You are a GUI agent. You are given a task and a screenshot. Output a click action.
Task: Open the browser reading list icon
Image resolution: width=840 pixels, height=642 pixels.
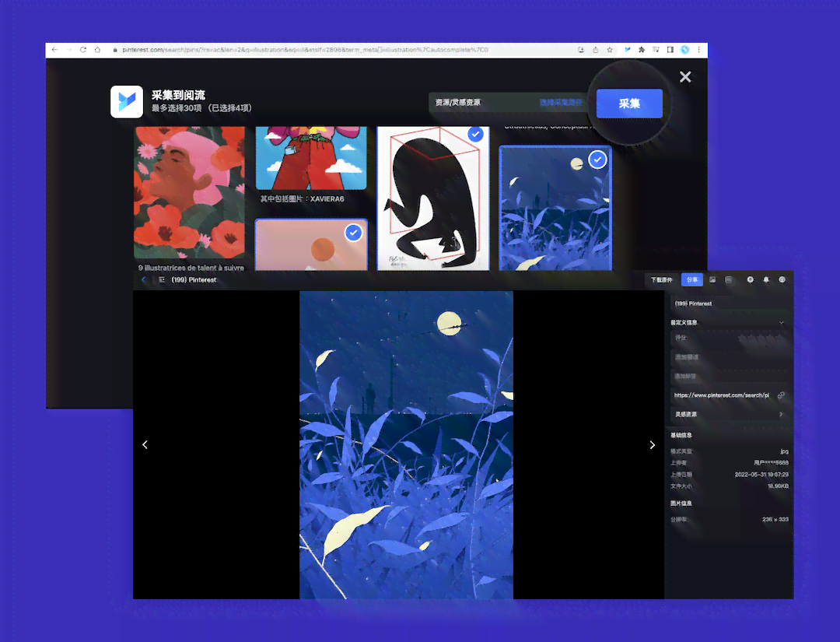tap(656, 50)
